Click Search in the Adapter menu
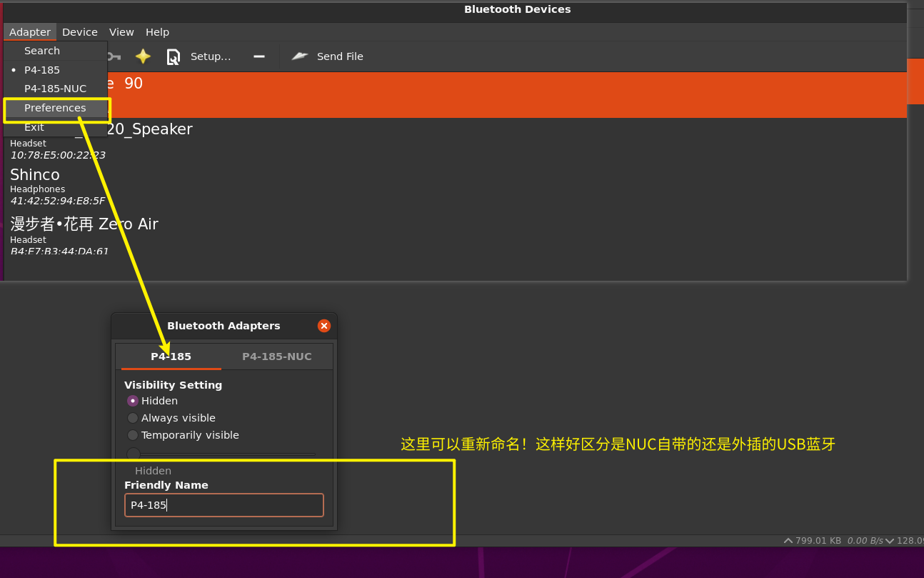This screenshot has width=924, height=578. 42,51
